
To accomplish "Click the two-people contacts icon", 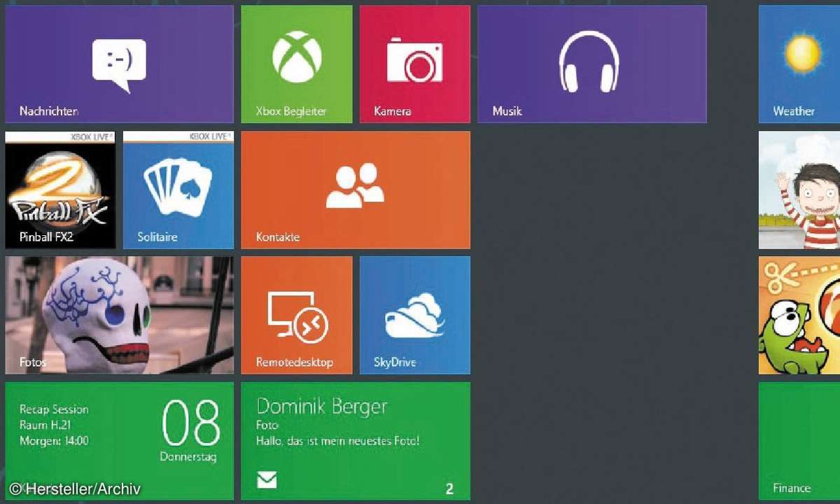I will pyautogui.click(x=355, y=185).
